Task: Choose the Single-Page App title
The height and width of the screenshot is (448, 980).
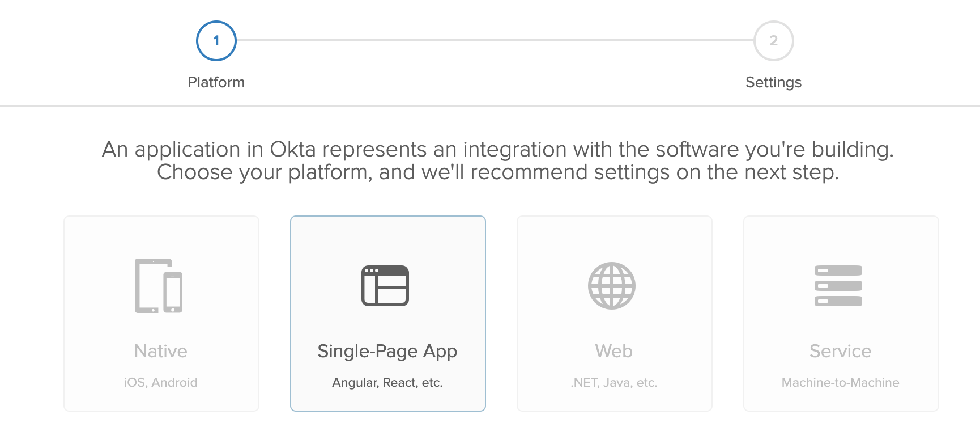Action: [x=387, y=351]
